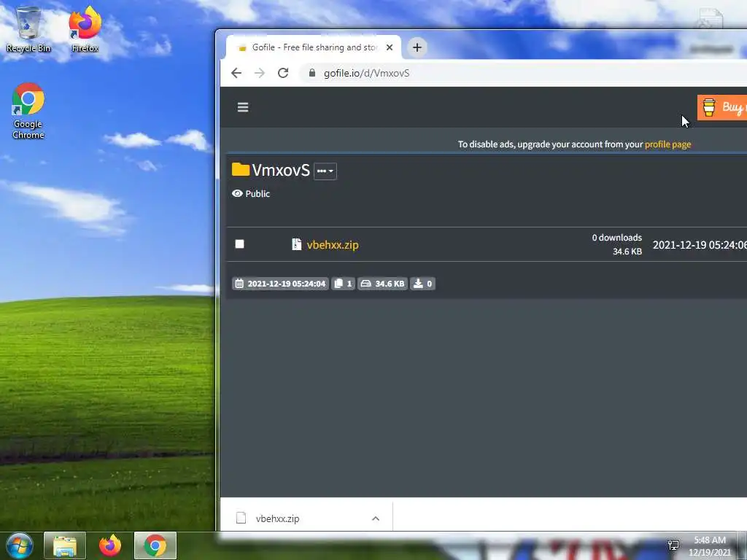Select the Chrome taskbar button

(x=155, y=545)
